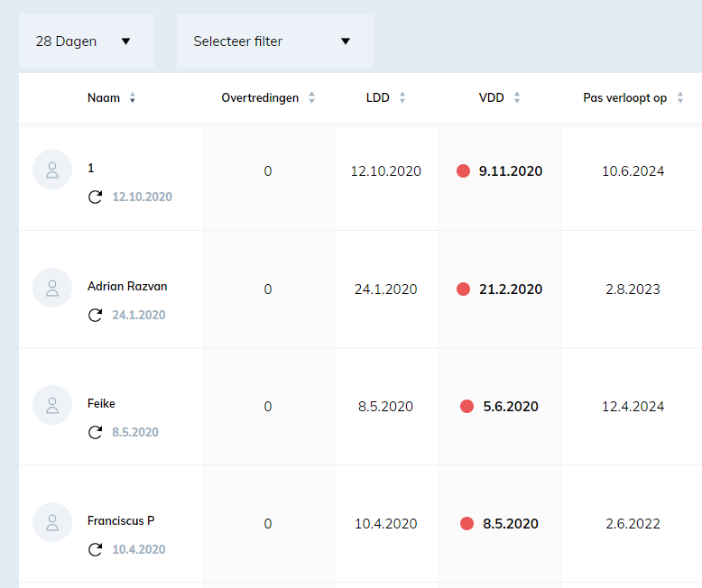Click the refresh icon under driver 1
The height and width of the screenshot is (588, 702).
click(x=95, y=197)
